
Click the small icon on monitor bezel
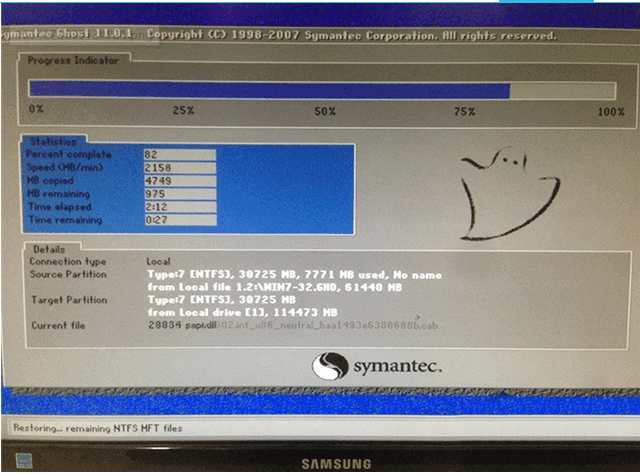[x=24, y=461]
